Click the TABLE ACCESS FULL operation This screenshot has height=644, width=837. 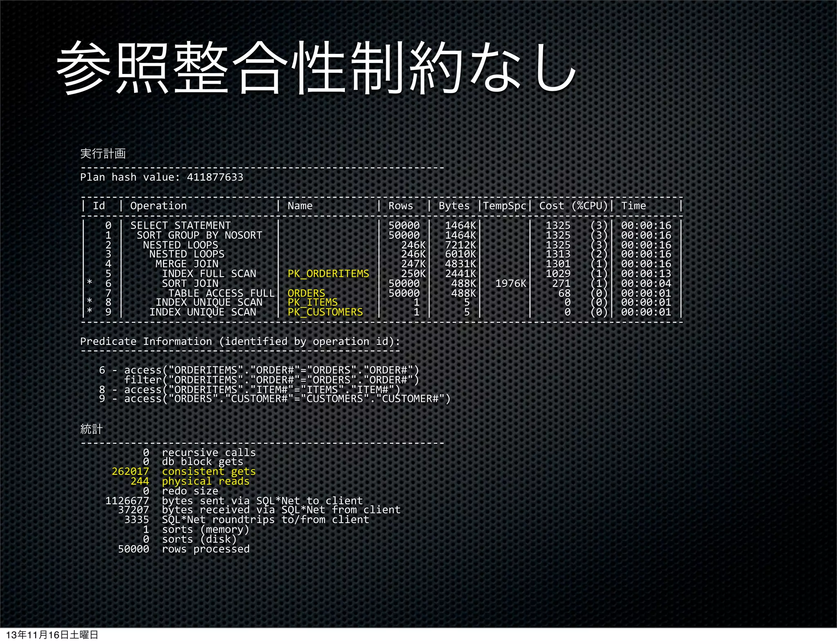[x=222, y=293]
